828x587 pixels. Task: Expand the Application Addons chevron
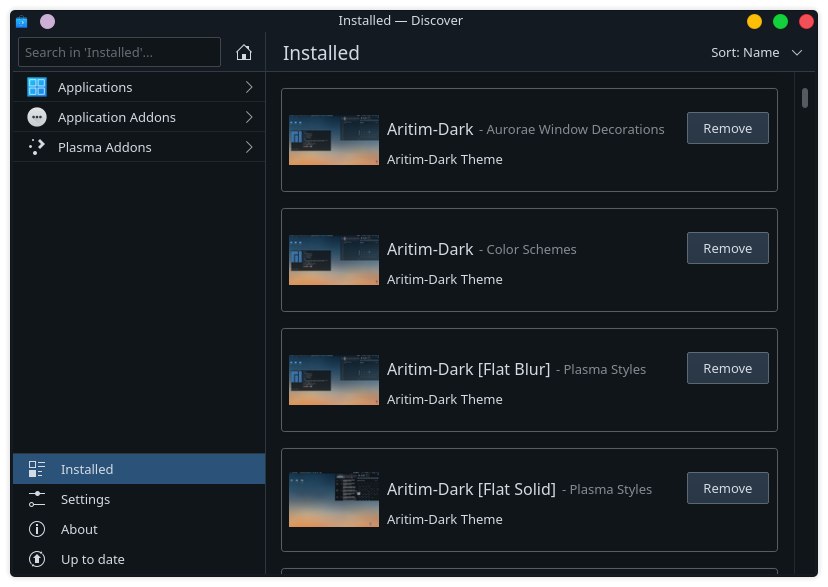[x=249, y=117]
